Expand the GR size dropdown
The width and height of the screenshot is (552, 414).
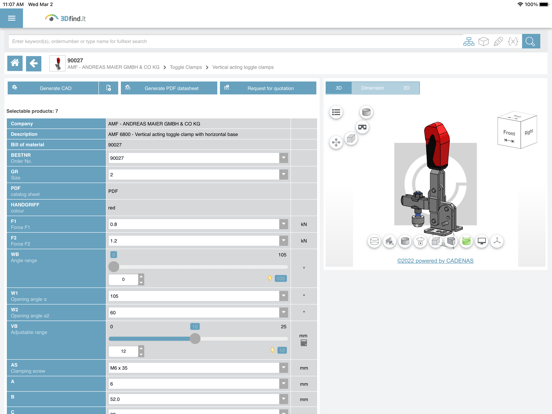(284, 175)
